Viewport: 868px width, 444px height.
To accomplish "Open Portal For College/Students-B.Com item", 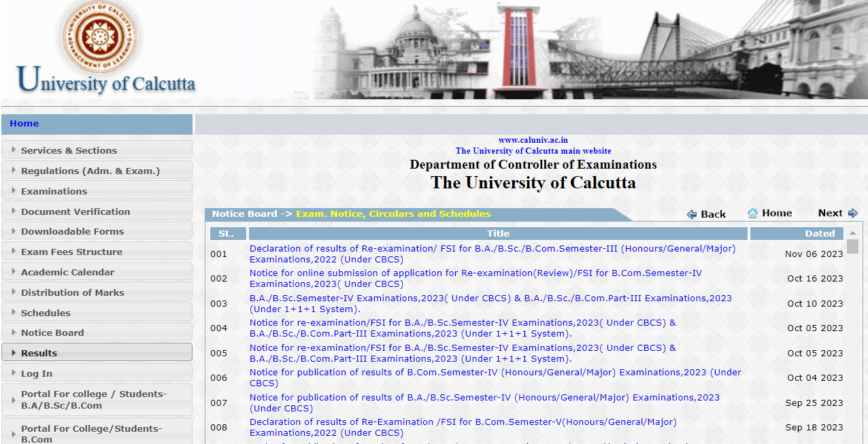I will pos(97,432).
